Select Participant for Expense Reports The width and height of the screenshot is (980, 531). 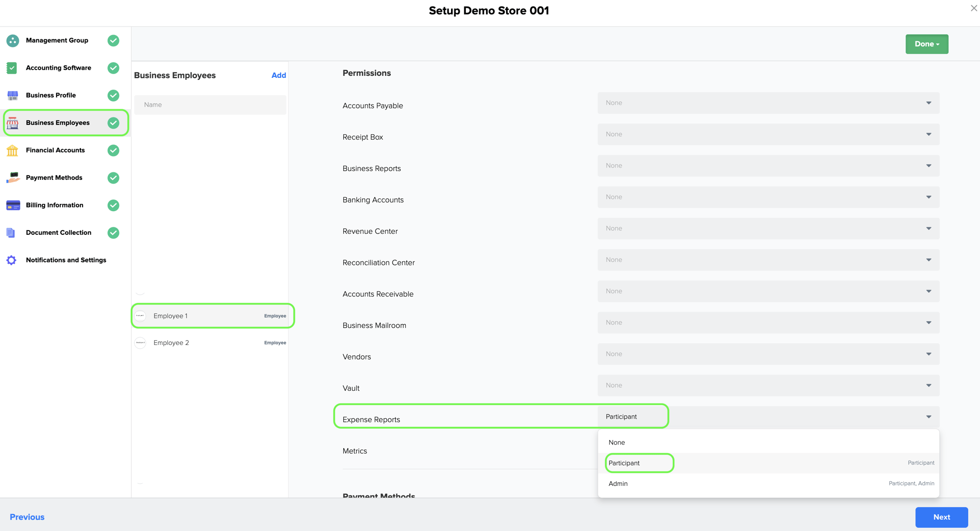[x=624, y=463]
